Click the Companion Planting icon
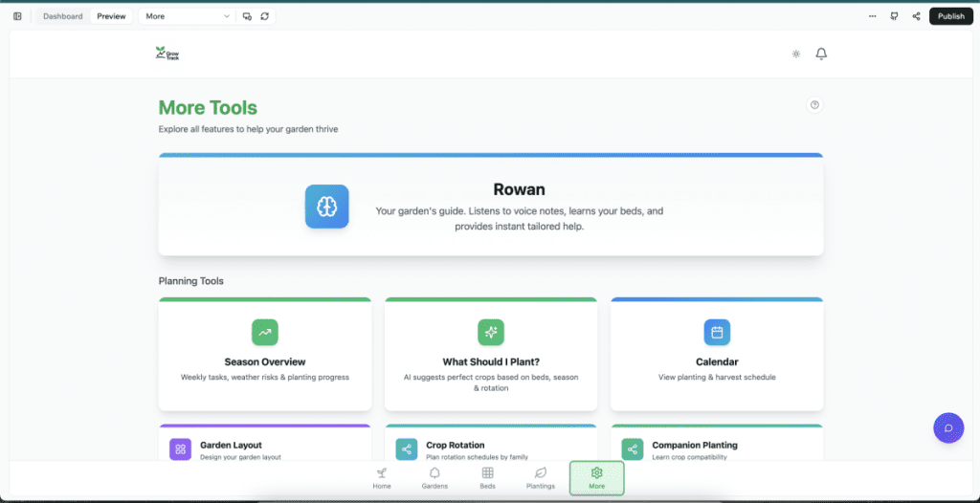This screenshot has height=503, width=980. click(x=633, y=448)
